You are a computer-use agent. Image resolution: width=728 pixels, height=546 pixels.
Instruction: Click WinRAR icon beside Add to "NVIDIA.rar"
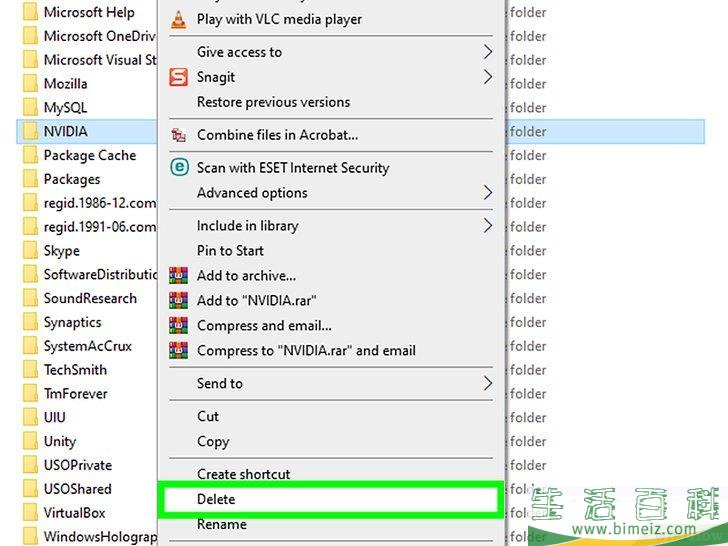tap(179, 301)
